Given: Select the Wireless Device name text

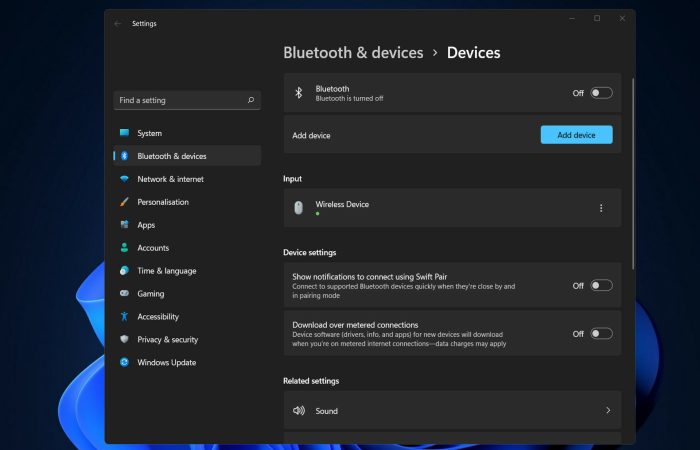Looking at the screenshot, I should pos(342,204).
